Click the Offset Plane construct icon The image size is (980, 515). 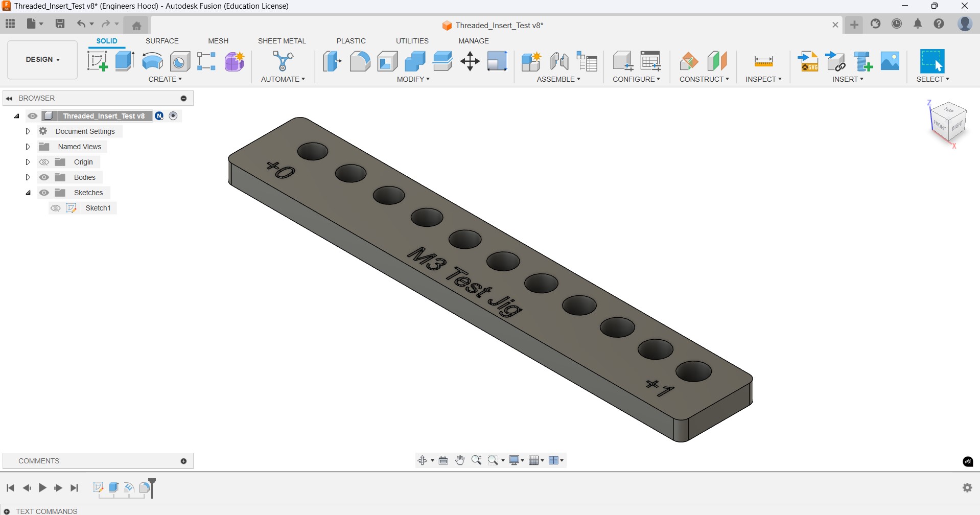pyautogui.click(x=689, y=61)
